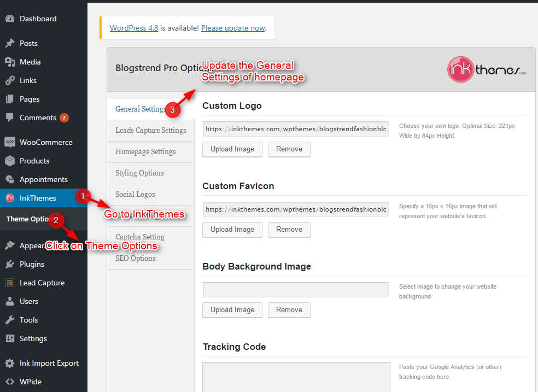Click Remove under Body Background Image

click(x=289, y=309)
